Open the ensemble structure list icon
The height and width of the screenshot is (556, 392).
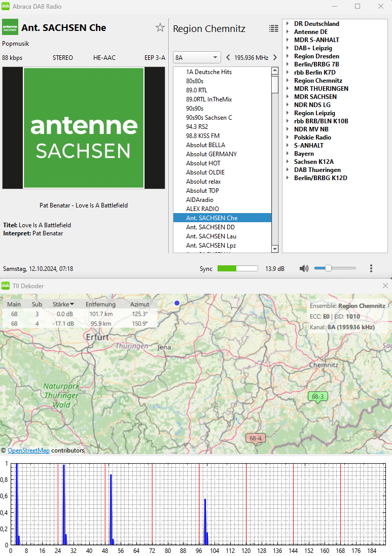point(274,29)
